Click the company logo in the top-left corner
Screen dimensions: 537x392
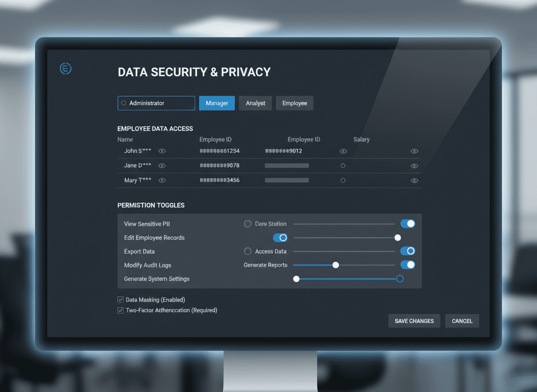pyautogui.click(x=65, y=69)
